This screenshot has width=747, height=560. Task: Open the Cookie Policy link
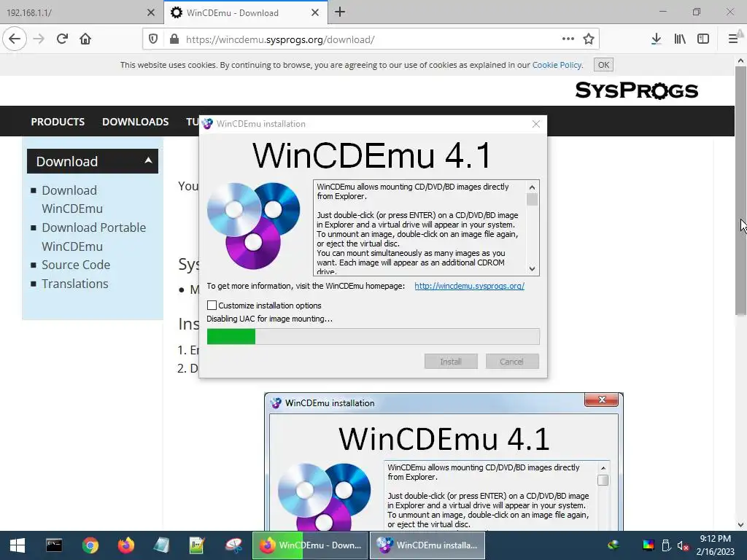tap(557, 65)
